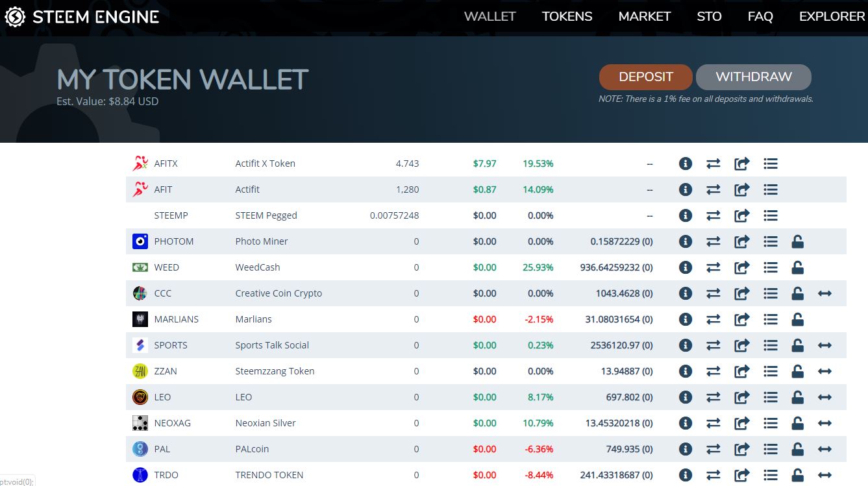This screenshot has height=486, width=868.
Task: Click the send/transfer icon for STEEMP
Action: (741, 215)
